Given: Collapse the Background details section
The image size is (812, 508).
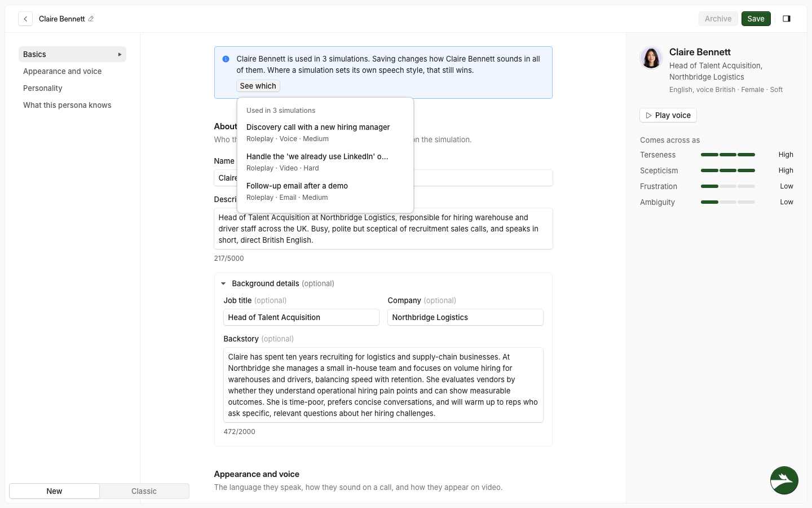Looking at the screenshot, I should pos(223,283).
